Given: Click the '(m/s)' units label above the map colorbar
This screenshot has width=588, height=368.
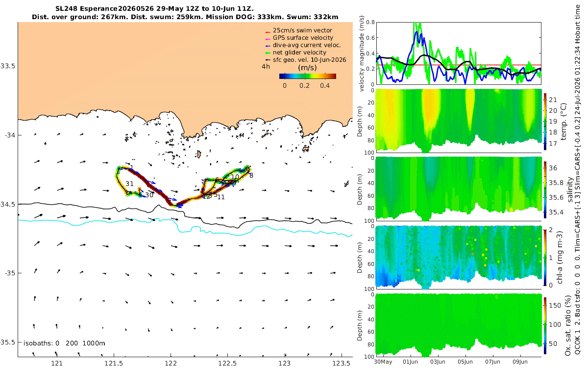Looking at the screenshot, I should tap(307, 67).
